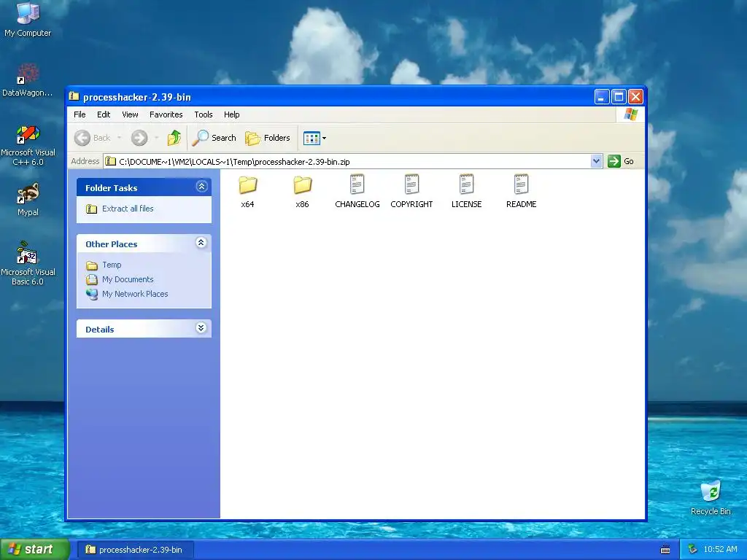Screen dimensions: 747x560
Task: Collapse the Folder Tasks panel
Action: click(201, 187)
